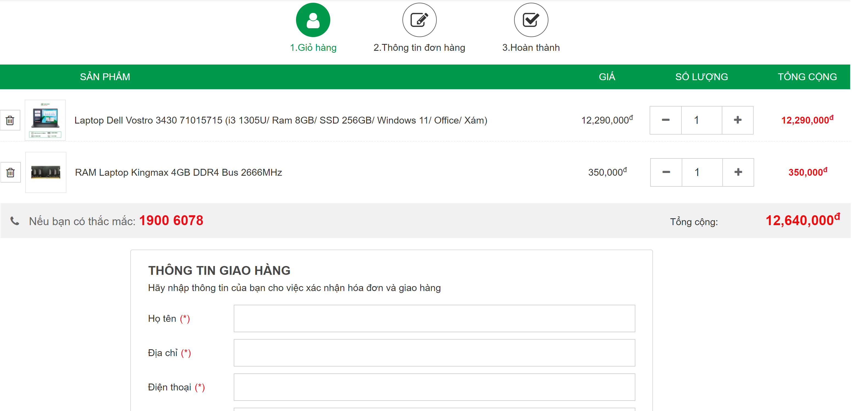This screenshot has width=868, height=411.
Task: Decrease Dell Vostro laptop quantity
Action: coord(666,120)
